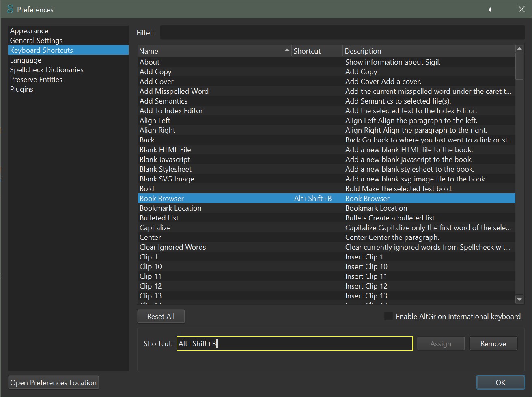This screenshot has width=532, height=397.
Task: Click 'Bullets Create a bulleted list.' description
Action: coord(391,218)
